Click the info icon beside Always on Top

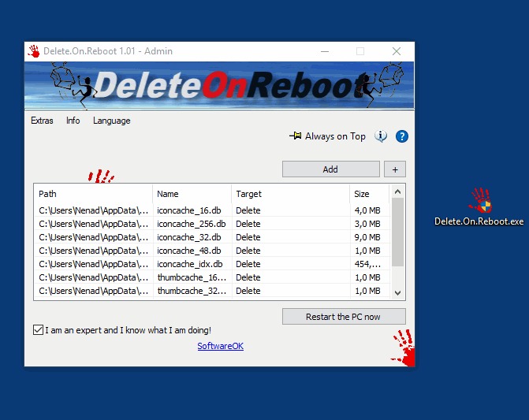point(381,136)
